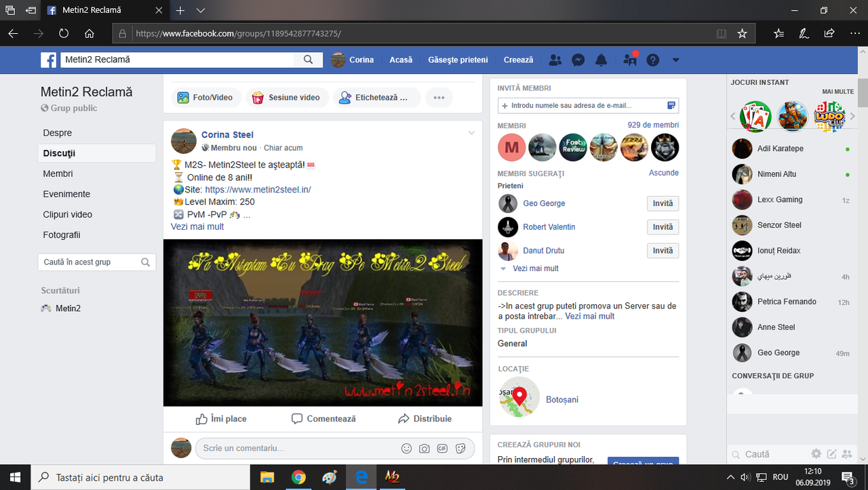Viewport: 868px width, 490px height.
Task: Like the post with Îmi place
Action: (x=221, y=419)
